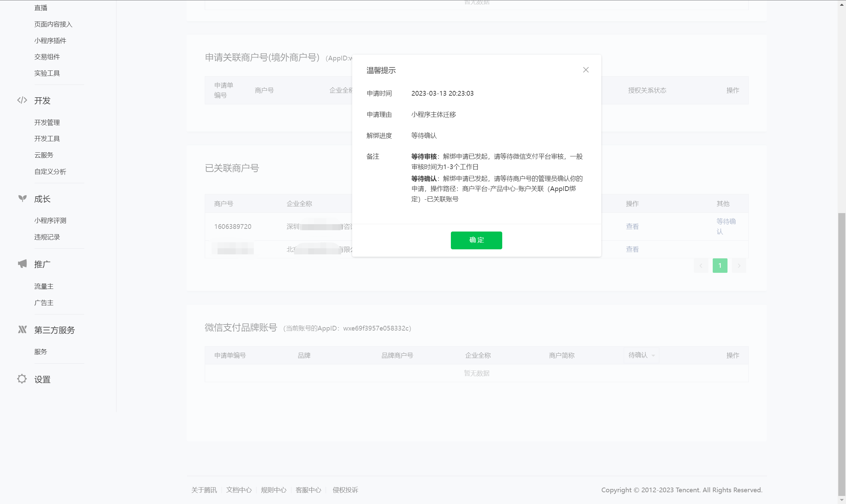Screen dimensions: 846x504
Task: Open 文档中心 footer link
Action: coord(239,490)
